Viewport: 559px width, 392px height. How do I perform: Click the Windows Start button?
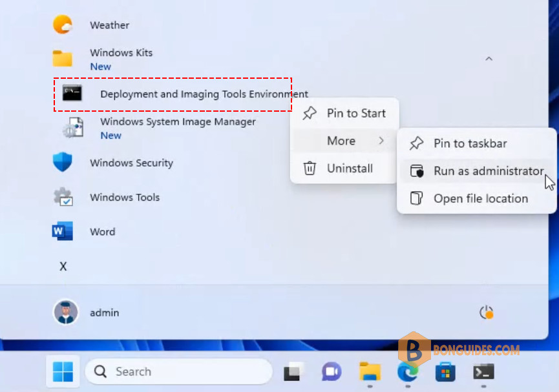pyautogui.click(x=63, y=371)
